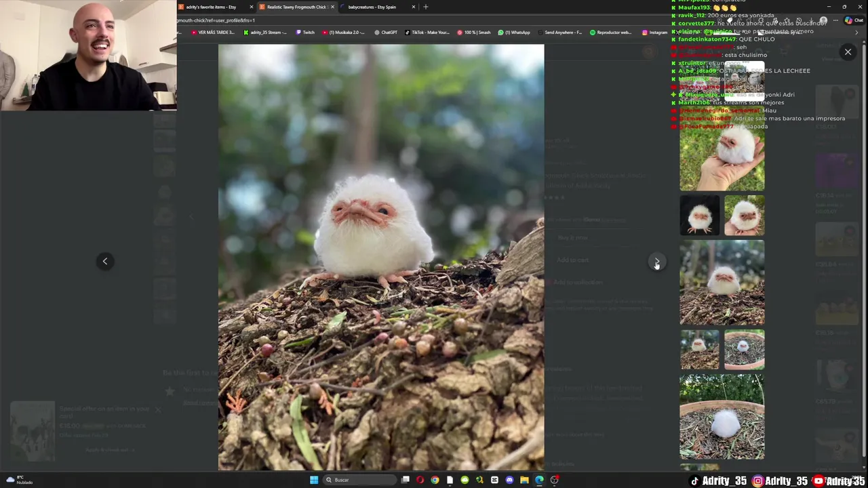868x488 pixels.
Task: Close the "Realistic Tawny Frogmouth Chick" tab
Action: [332, 7]
